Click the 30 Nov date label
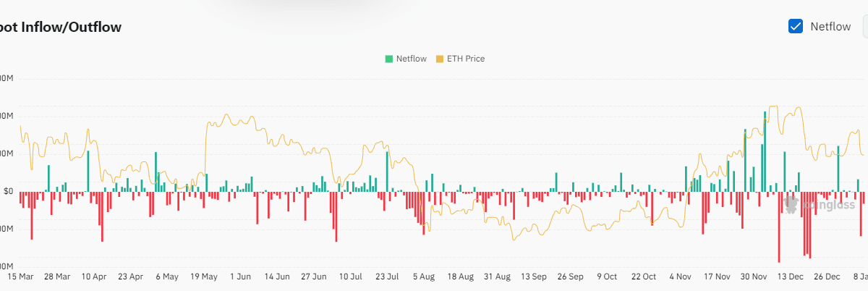This screenshot has height=291, width=868. 754,277
